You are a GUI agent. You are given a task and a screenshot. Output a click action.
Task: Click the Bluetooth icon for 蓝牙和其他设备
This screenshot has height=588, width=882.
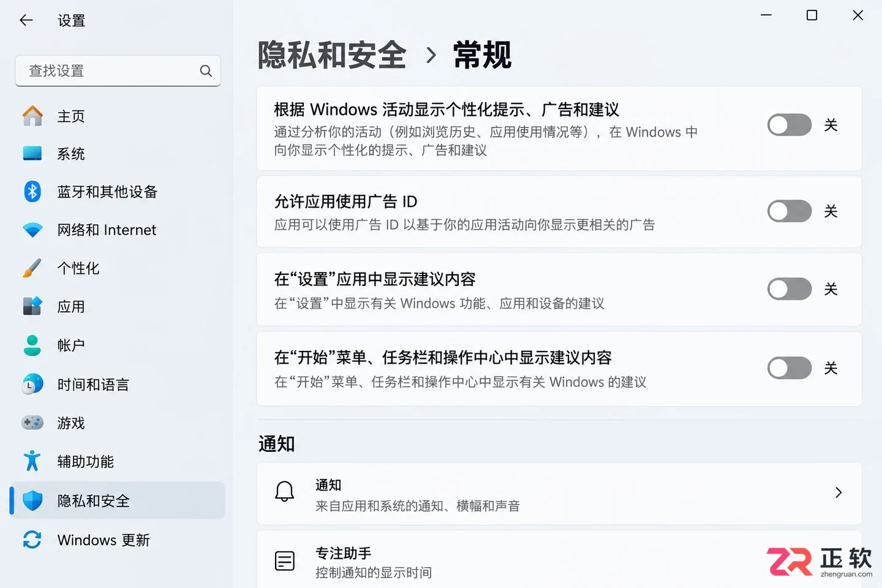[32, 191]
